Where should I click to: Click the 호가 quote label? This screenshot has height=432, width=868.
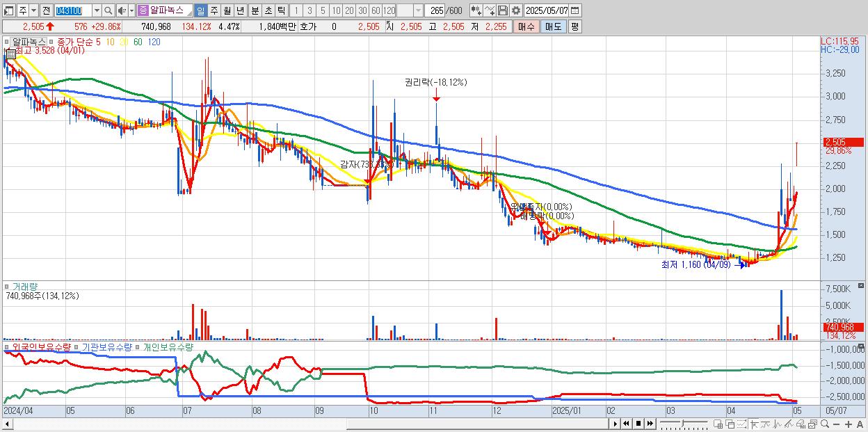tap(308, 26)
